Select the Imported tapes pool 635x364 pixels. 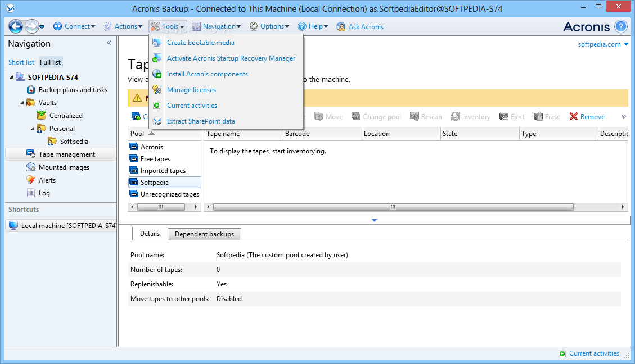coord(164,171)
